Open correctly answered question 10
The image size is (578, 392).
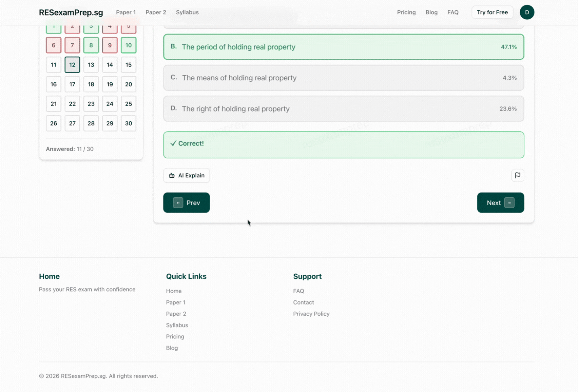pyautogui.click(x=128, y=45)
